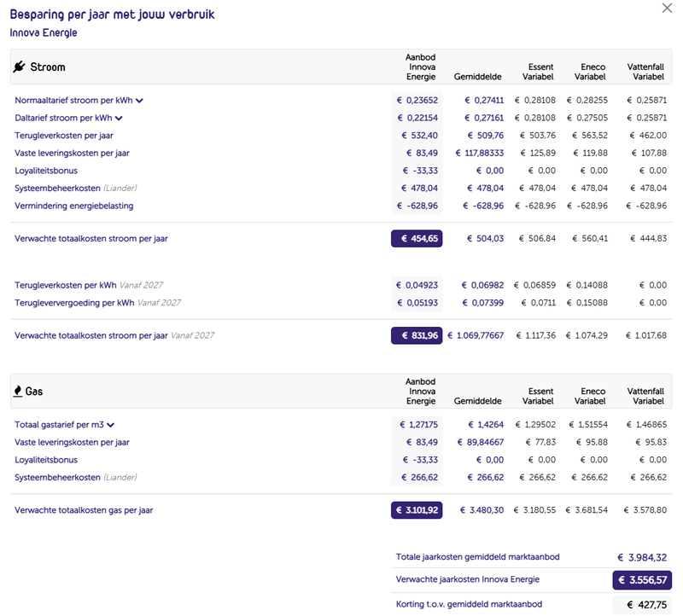Click the € 3.480,30 gemiddelde gas total
Viewport: 683px width, 616px height.
point(482,510)
